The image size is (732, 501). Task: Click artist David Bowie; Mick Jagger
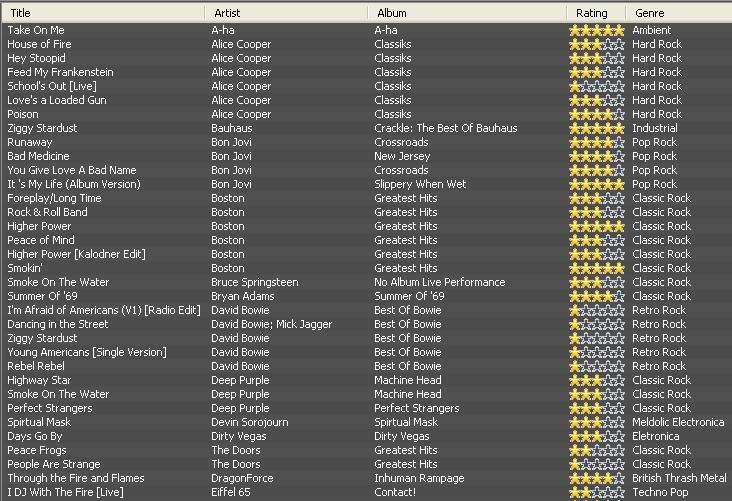point(272,325)
